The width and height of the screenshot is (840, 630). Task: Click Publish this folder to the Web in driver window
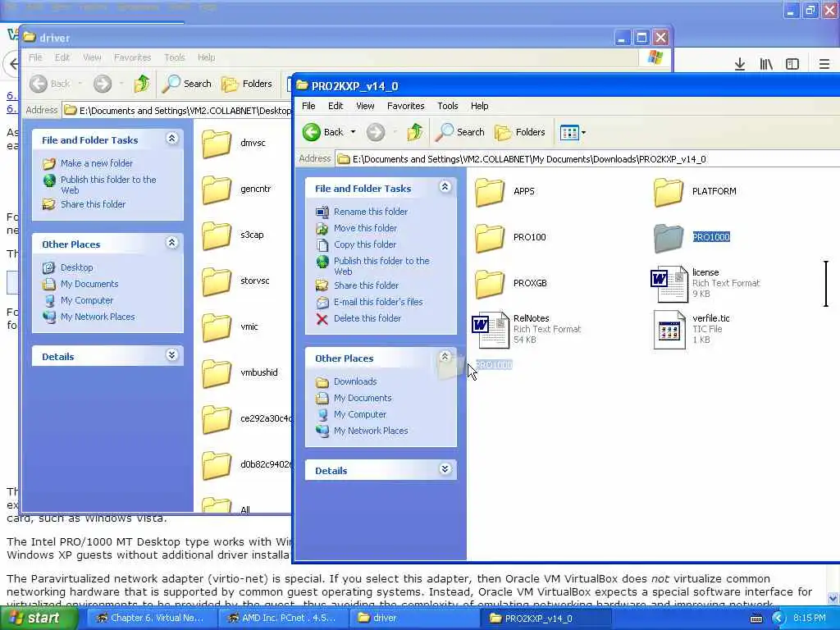click(107, 185)
